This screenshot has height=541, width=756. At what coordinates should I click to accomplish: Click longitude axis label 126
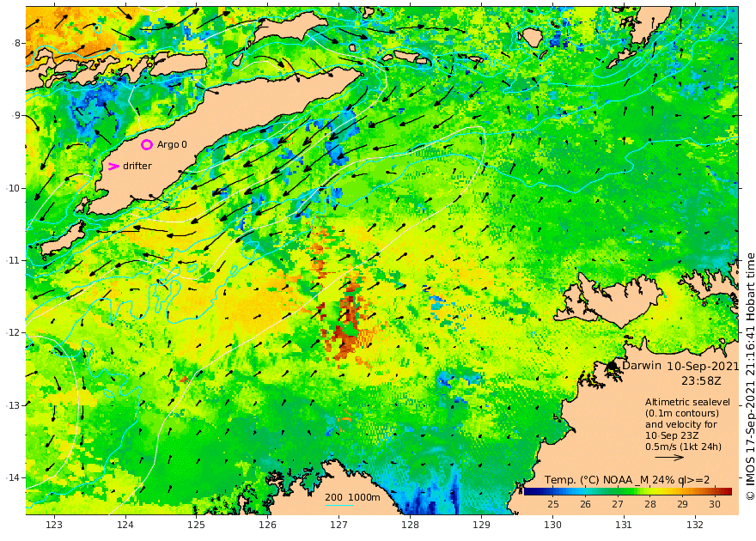coord(267,525)
